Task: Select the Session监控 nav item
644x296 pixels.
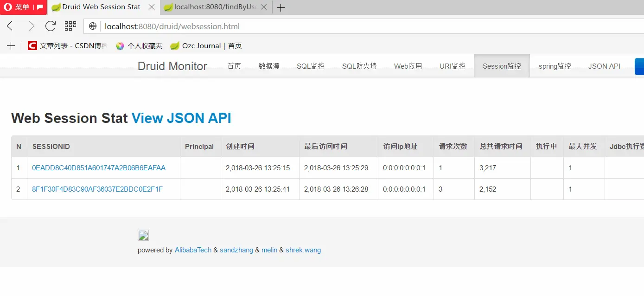Action: (x=502, y=66)
